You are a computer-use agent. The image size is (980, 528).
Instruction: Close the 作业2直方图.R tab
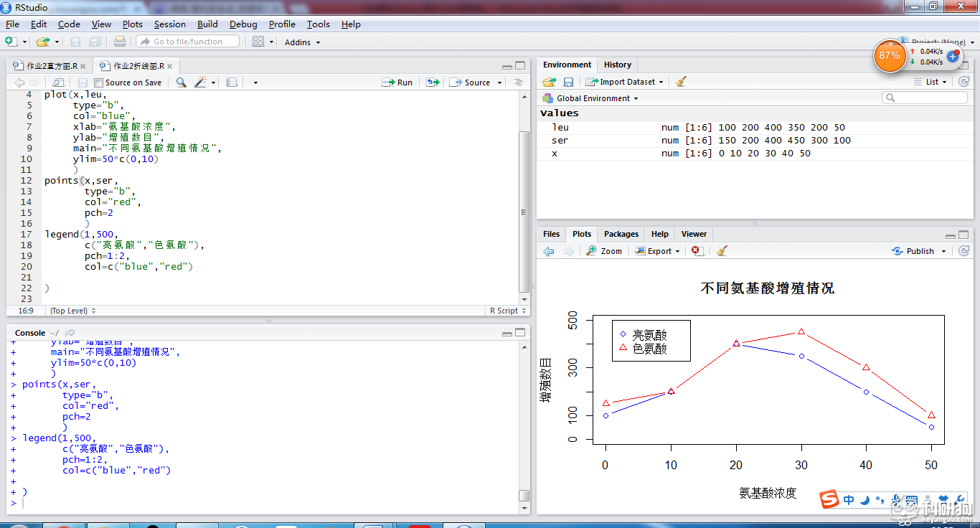pyautogui.click(x=83, y=66)
